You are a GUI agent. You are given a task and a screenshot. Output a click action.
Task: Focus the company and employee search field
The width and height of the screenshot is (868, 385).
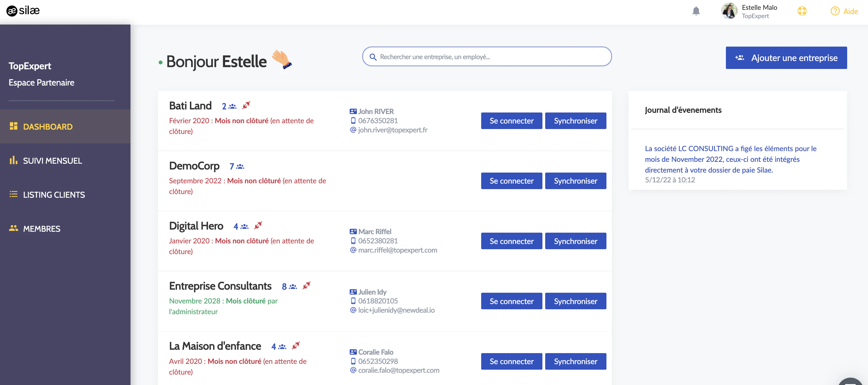tap(487, 57)
